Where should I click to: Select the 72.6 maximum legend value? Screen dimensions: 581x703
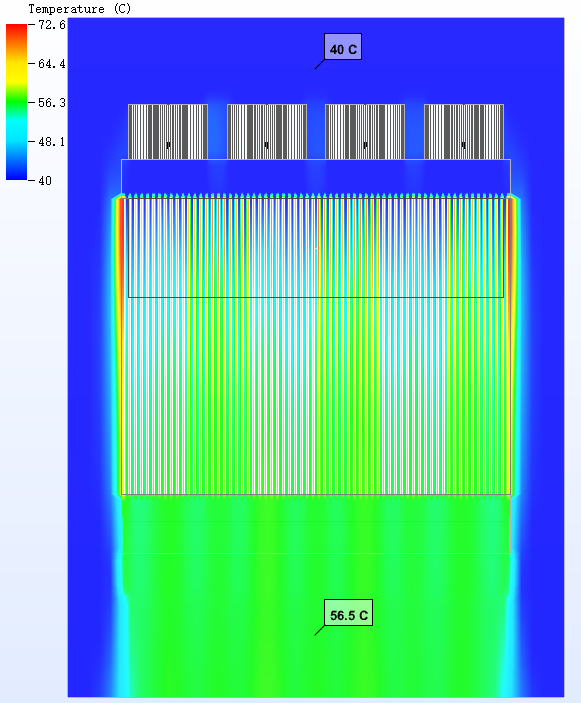[52, 25]
